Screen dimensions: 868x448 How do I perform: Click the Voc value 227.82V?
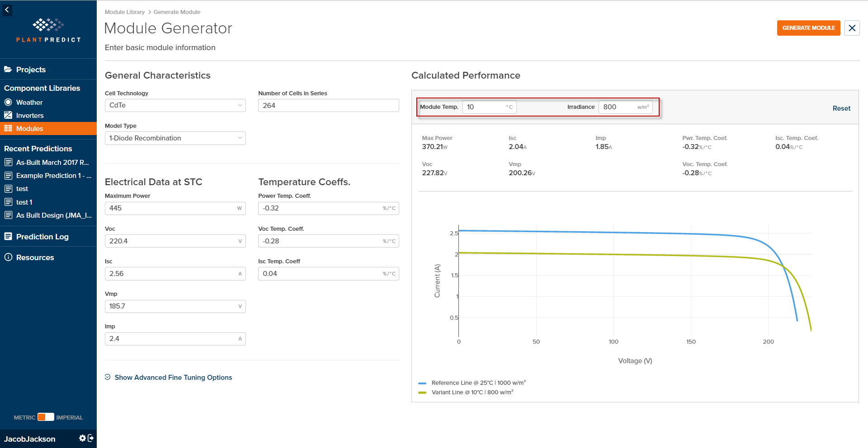(x=434, y=173)
